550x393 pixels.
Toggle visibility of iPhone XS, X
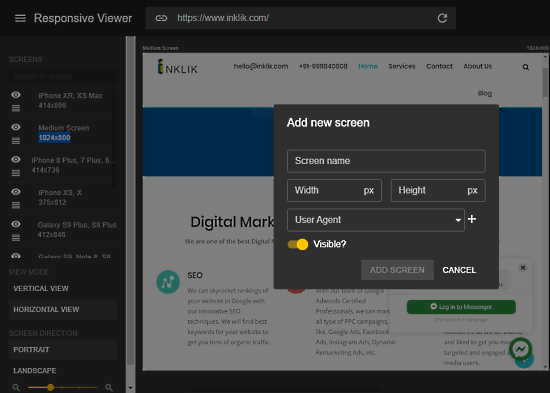point(16,192)
